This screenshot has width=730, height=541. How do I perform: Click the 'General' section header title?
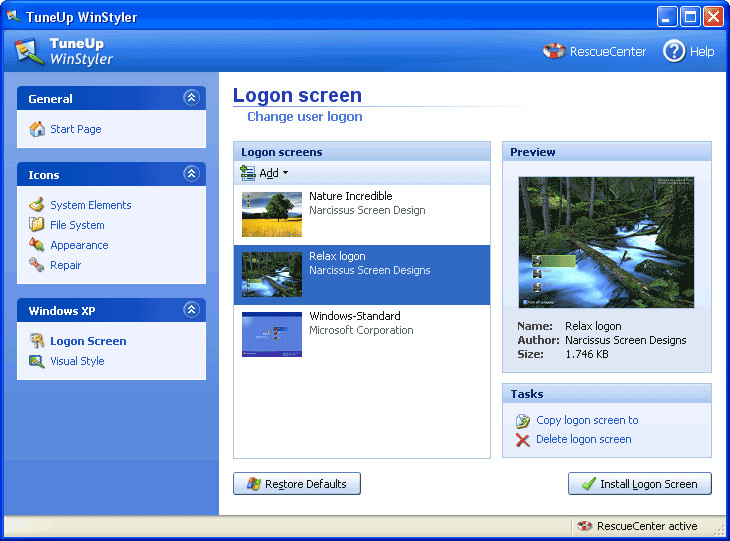[x=50, y=99]
